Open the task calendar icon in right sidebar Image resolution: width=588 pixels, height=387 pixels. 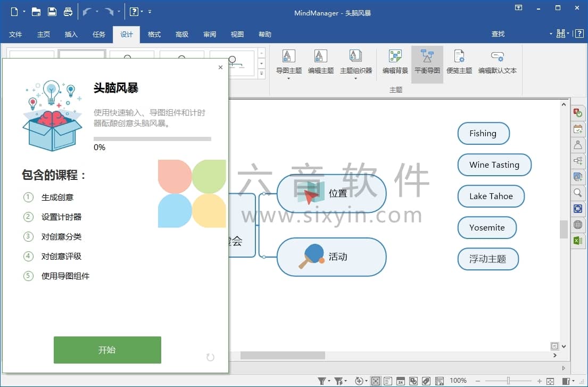point(578,129)
